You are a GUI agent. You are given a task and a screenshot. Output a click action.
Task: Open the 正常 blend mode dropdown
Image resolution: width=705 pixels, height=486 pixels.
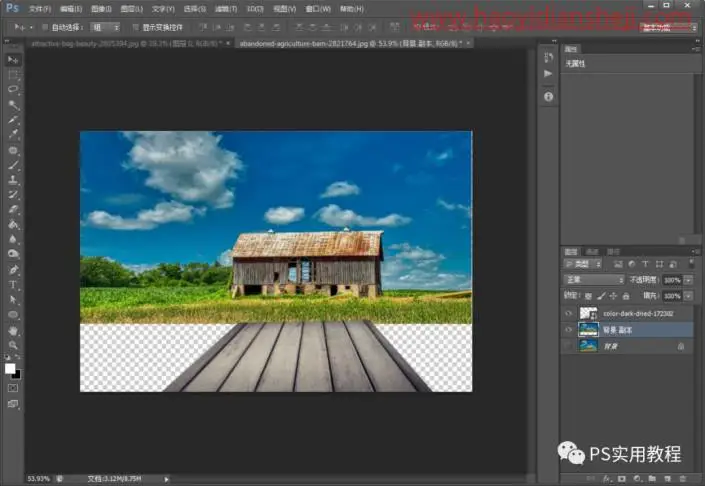coord(594,280)
